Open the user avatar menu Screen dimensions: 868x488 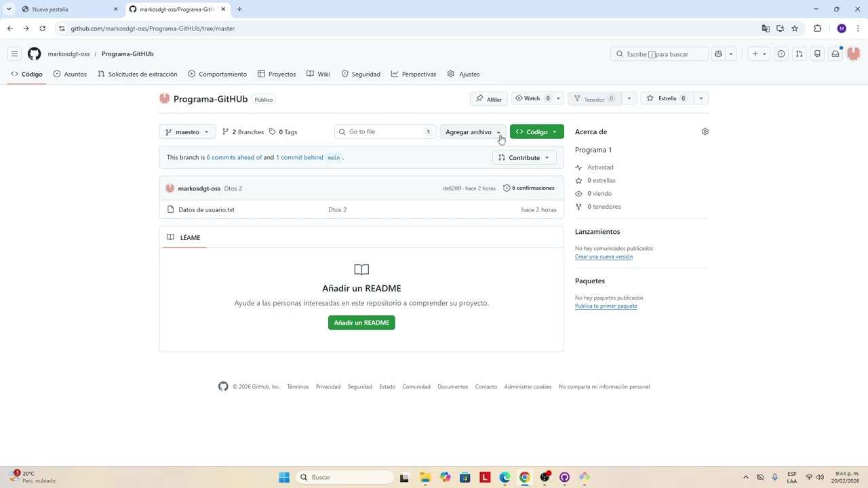(x=853, y=54)
